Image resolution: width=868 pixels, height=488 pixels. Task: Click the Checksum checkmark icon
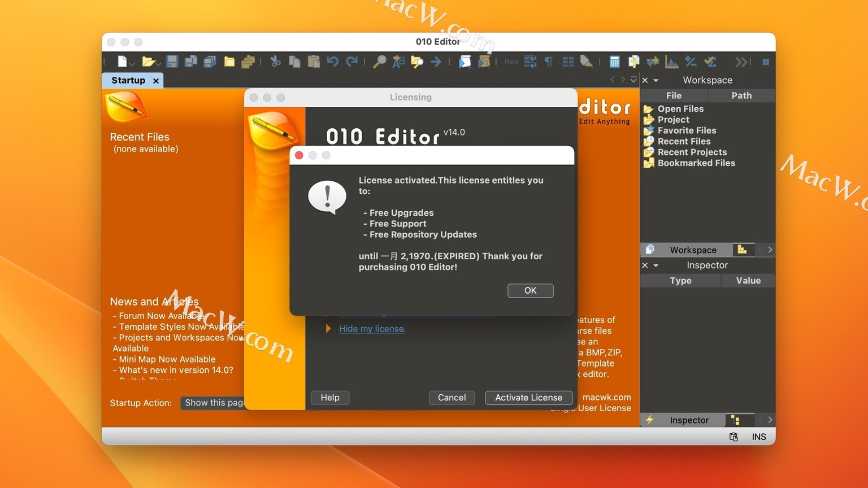click(x=710, y=62)
